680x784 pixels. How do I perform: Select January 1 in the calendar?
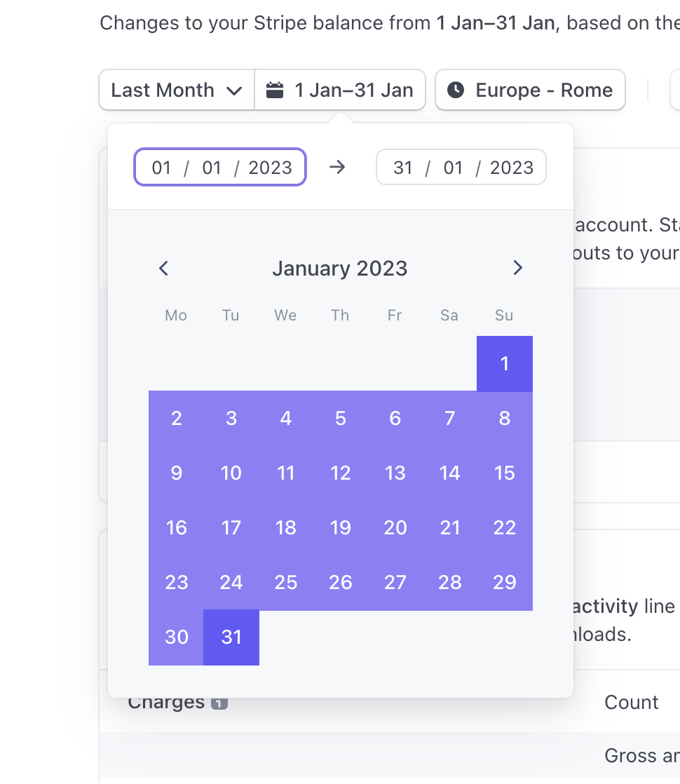[505, 363]
